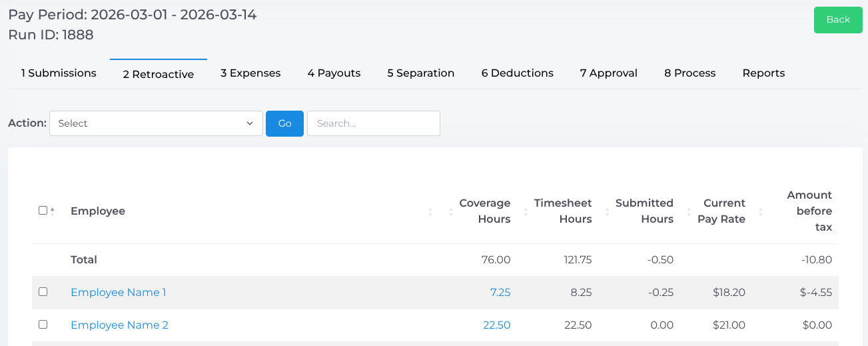The height and width of the screenshot is (346, 868).
Task: Click sort arrows between Coverage and Timesheet Hours
Action: tap(526, 212)
